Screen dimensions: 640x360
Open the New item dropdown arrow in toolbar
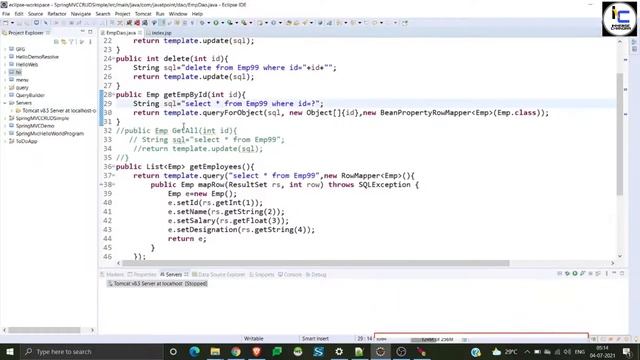(x=12, y=23)
